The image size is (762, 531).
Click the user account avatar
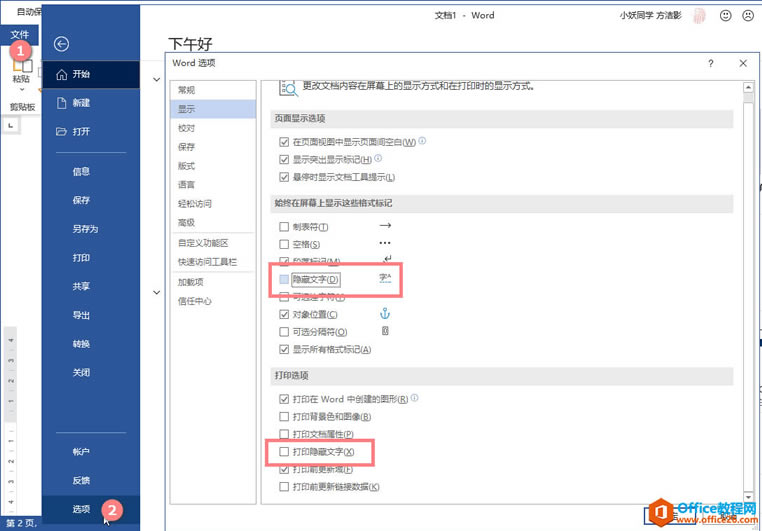(x=699, y=16)
